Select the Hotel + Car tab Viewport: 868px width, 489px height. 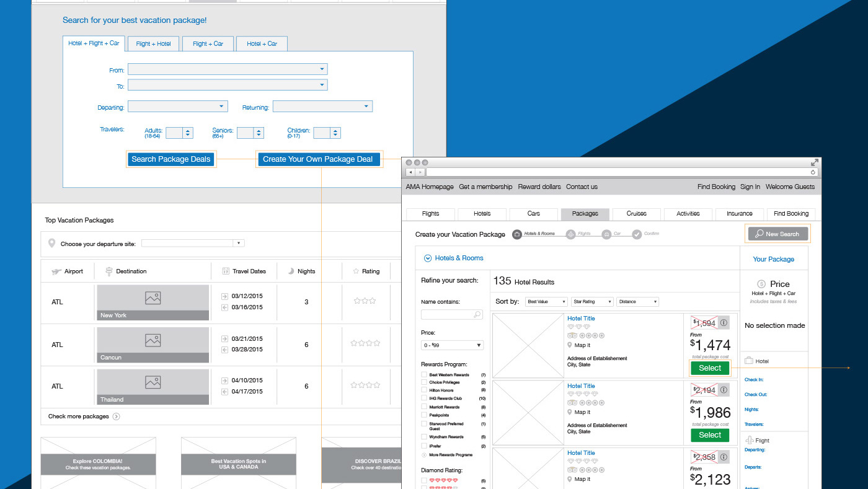262,43
